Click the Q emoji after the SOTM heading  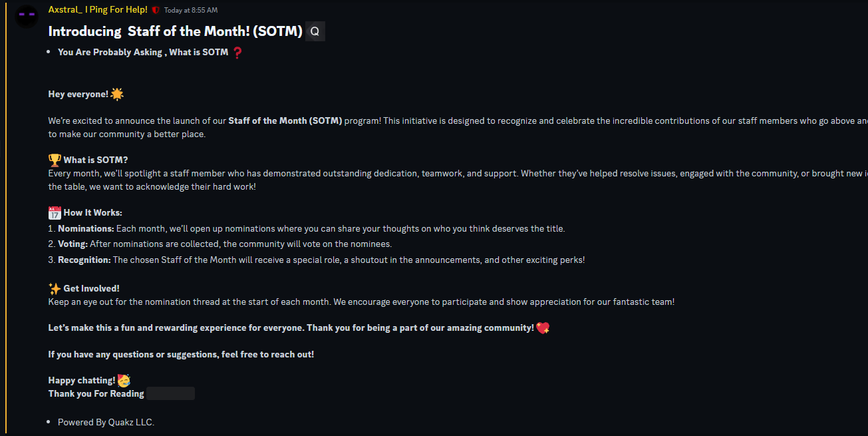click(315, 31)
